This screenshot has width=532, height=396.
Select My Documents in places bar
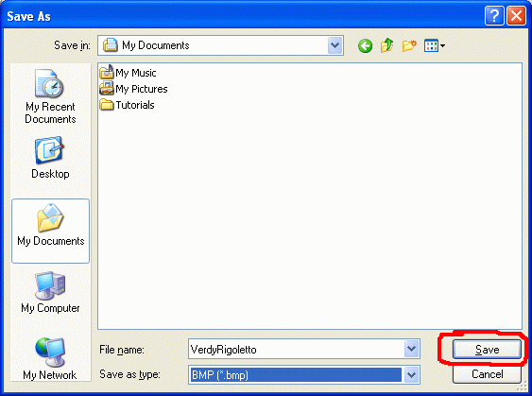(x=50, y=231)
